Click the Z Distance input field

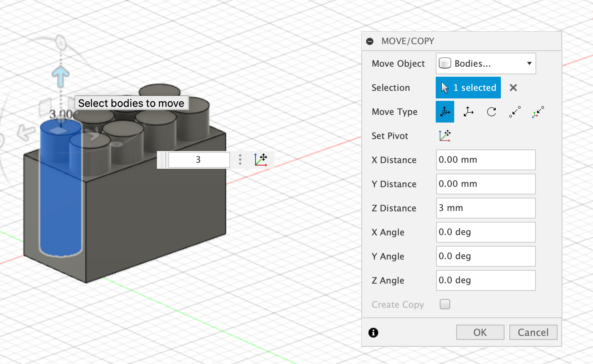tap(486, 208)
